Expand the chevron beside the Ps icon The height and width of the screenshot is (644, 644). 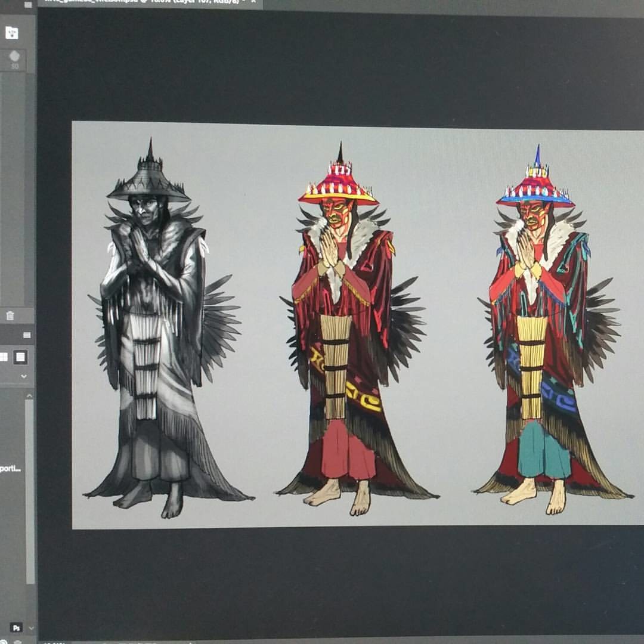pos(31,627)
